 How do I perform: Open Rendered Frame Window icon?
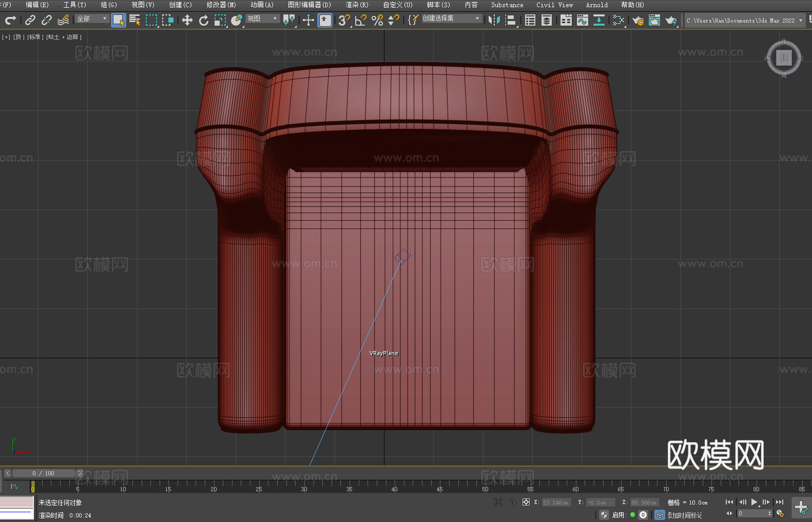tap(654, 20)
